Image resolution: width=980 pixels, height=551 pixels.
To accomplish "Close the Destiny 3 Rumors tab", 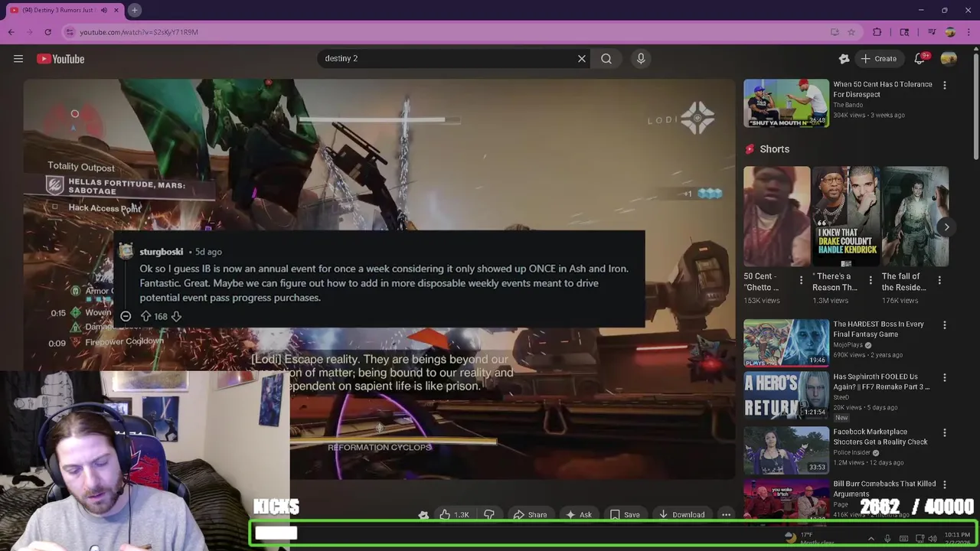I will click(116, 10).
